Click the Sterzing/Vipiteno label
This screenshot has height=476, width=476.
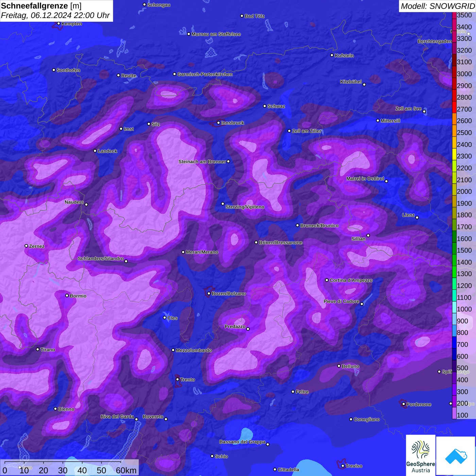(245, 207)
